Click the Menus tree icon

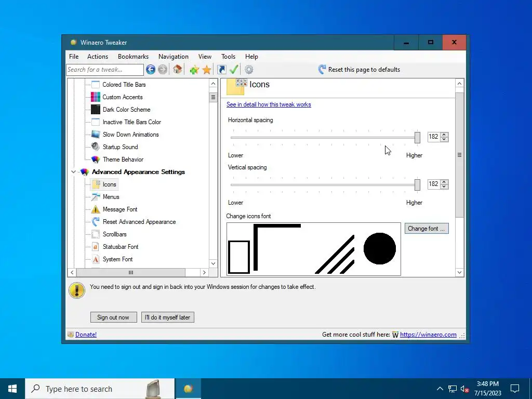[96, 197]
